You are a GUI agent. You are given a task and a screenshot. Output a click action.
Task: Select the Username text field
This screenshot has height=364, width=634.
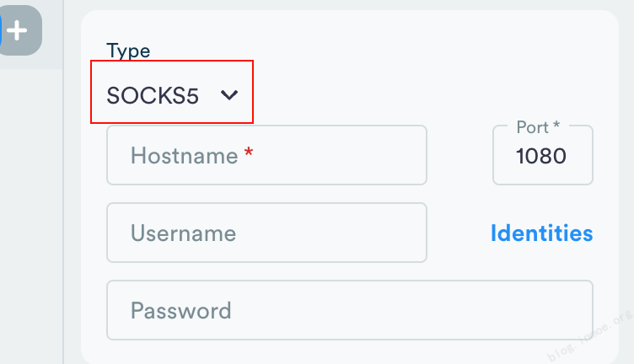click(266, 233)
